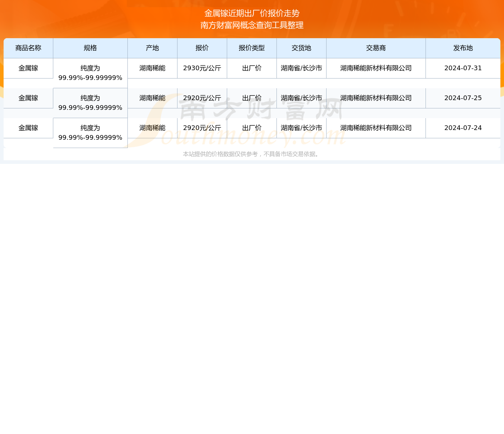Click the subtitle 南方财富网概念查询工具整理

252,25
